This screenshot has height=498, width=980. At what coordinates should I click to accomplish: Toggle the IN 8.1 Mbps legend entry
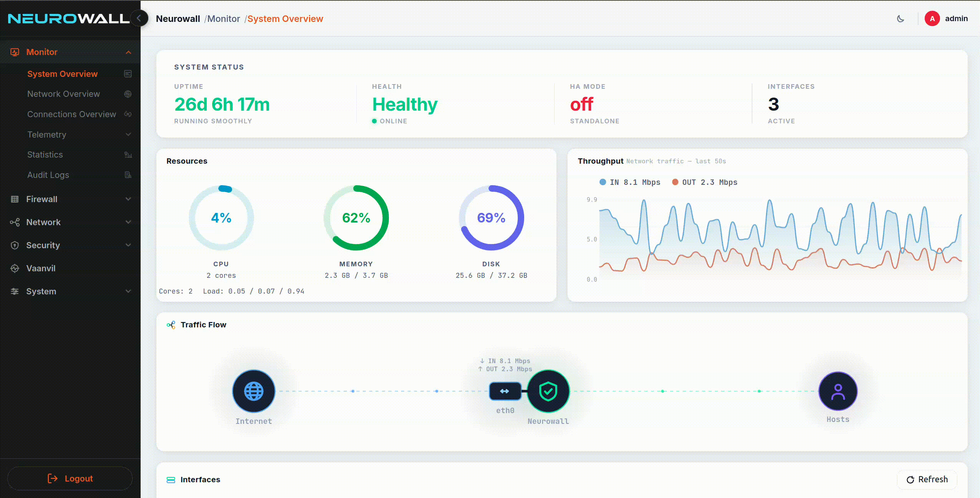630,182
